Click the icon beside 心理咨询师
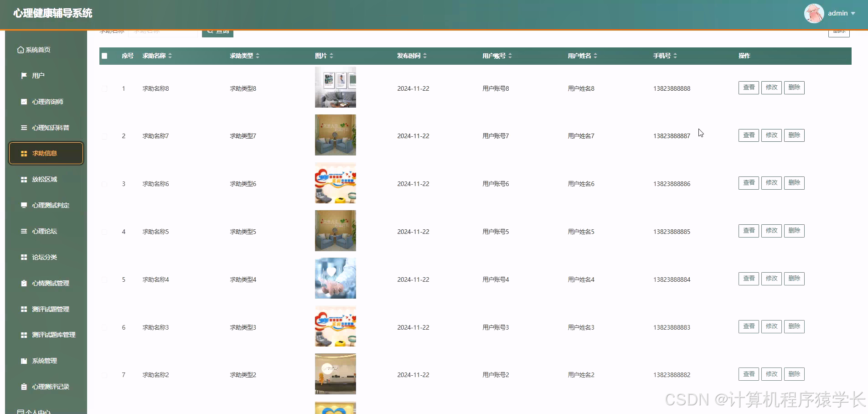This screenshot has height=414, width=868. point(24,102)
